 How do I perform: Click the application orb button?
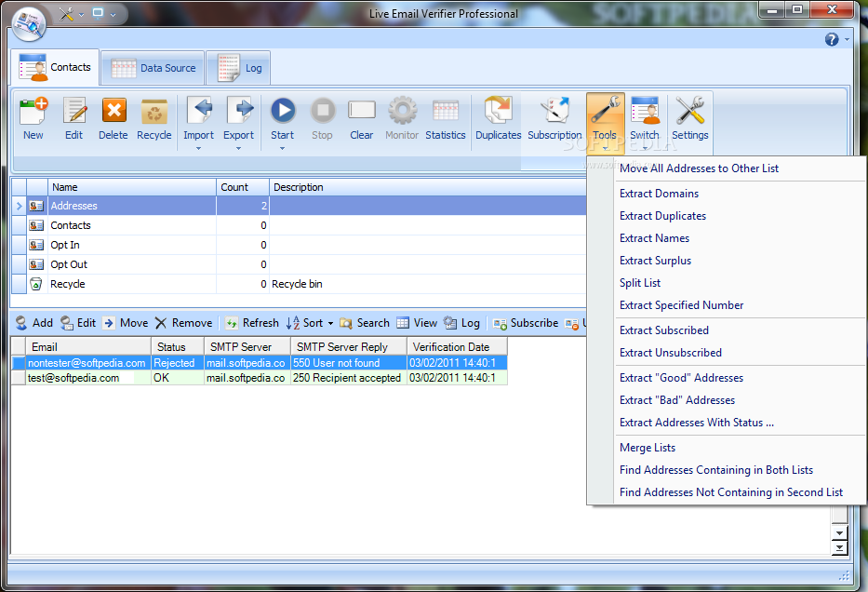[x=28, y=25]
